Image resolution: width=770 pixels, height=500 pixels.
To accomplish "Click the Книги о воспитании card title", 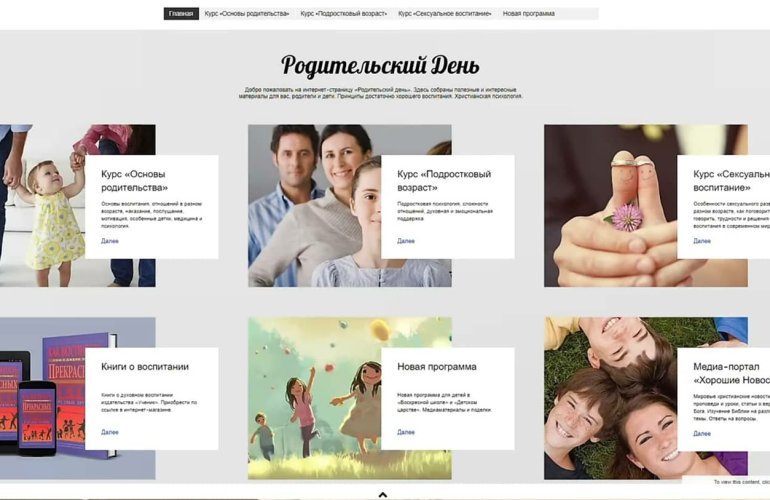I will click(x=145, y=367).
